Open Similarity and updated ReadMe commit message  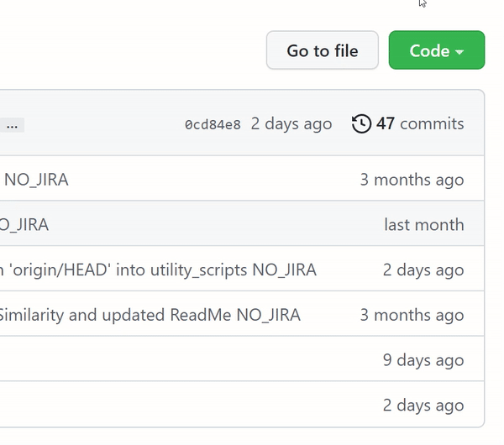point(150,315)
